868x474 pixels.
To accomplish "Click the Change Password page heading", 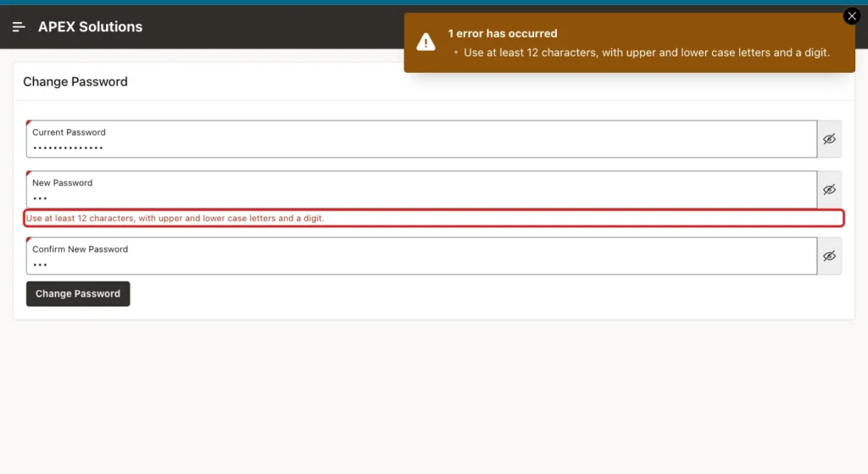I will 75,81.
